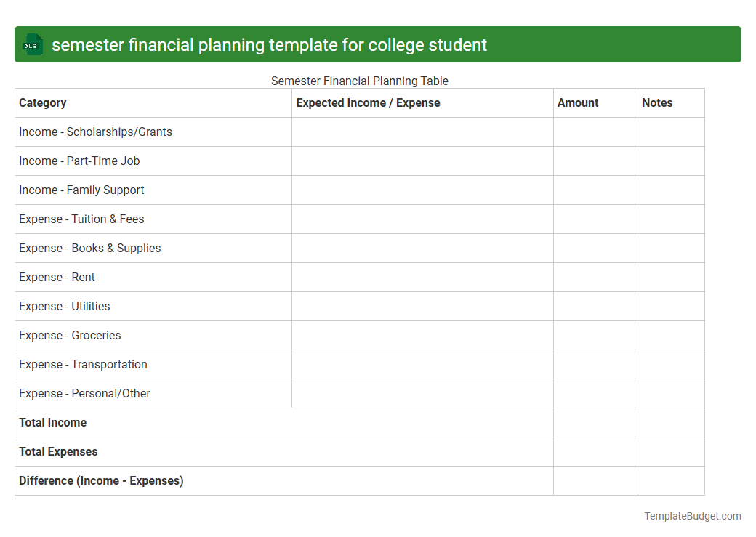
Task: Select the Expense - Transportation cell
Action: coord(83,364)
